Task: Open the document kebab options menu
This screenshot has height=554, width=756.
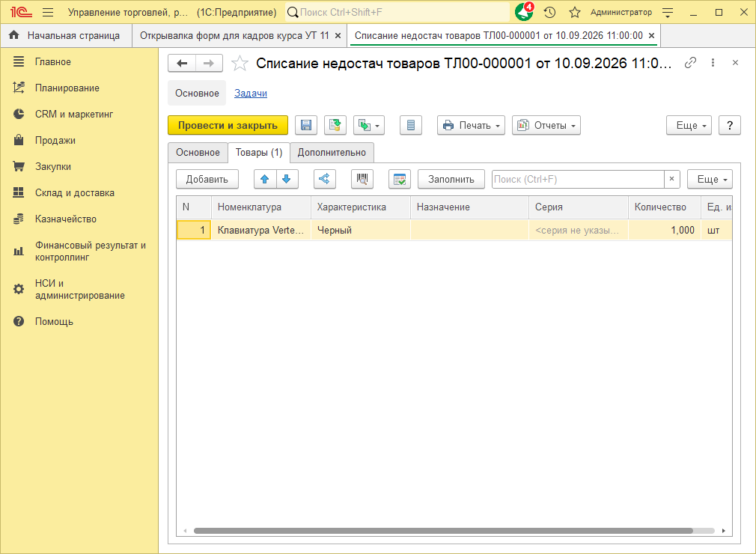Action: [x=713, y=63]
